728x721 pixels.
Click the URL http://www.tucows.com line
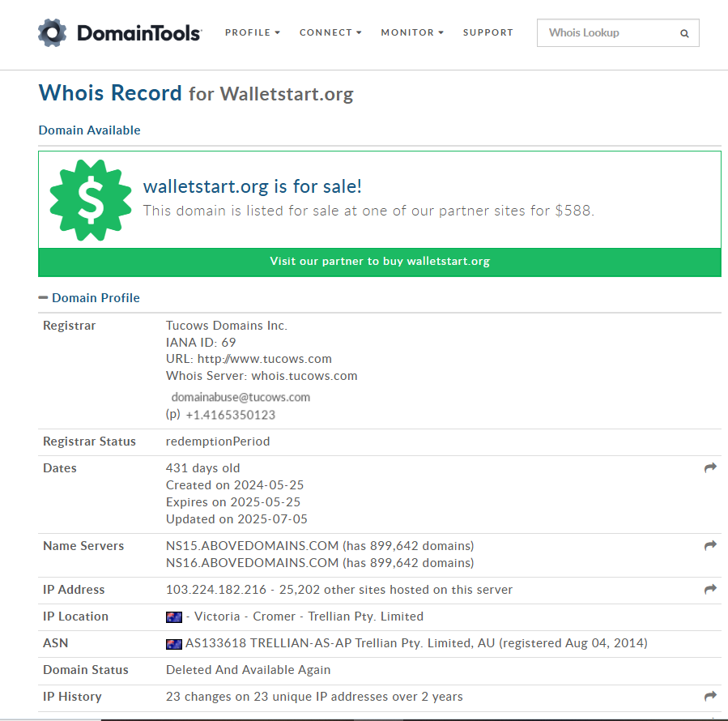coord(249,359)
